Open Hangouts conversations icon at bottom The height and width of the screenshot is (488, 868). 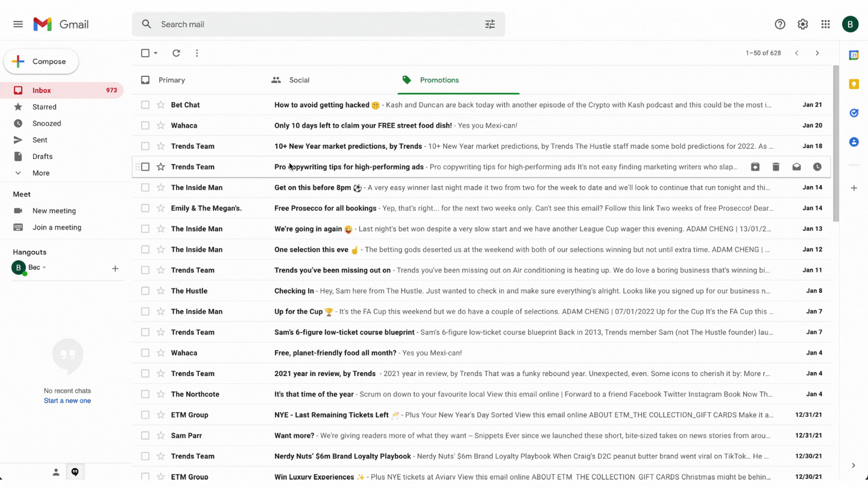[x=75, y=472]
